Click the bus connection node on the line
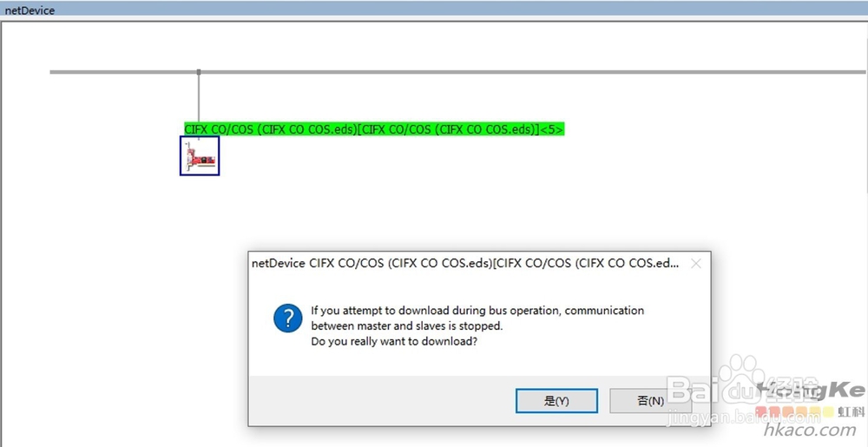The width and height of the screenshot is (868, 447). (x=199, y=72)
